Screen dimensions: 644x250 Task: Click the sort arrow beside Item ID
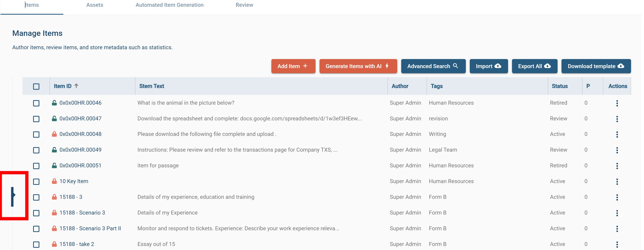tap(76, 86)
